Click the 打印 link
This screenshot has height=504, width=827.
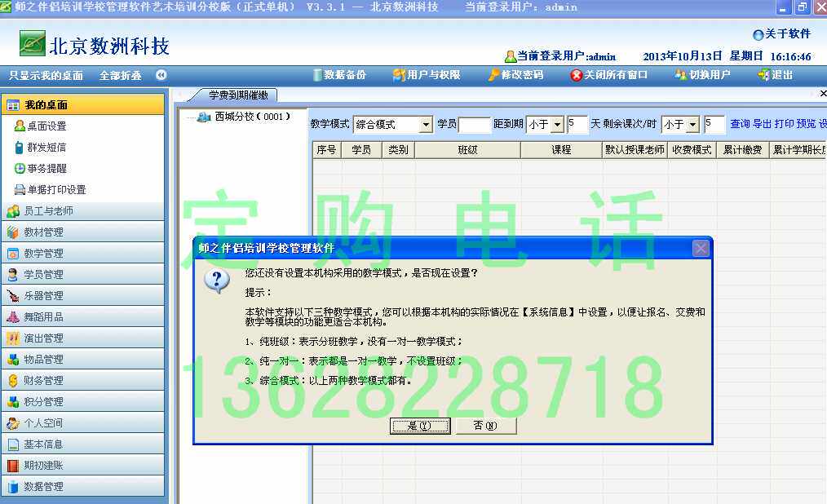(x=785, y=124)
